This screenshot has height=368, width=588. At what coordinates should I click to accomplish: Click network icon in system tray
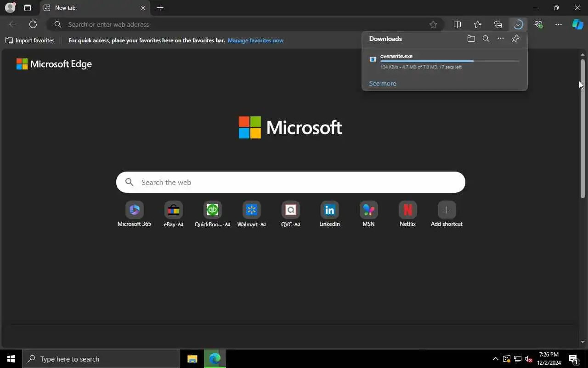[x=517, y=359]
